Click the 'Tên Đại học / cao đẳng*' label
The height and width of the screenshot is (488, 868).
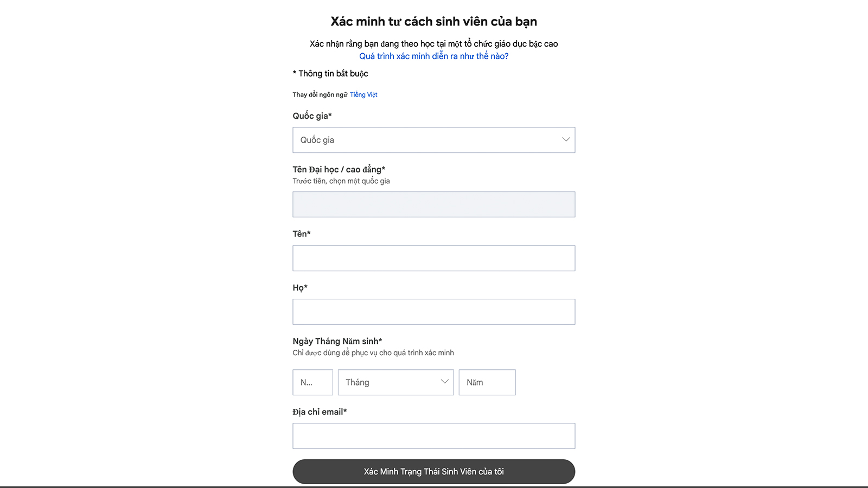pyautogui.click(x=339, y=169)
